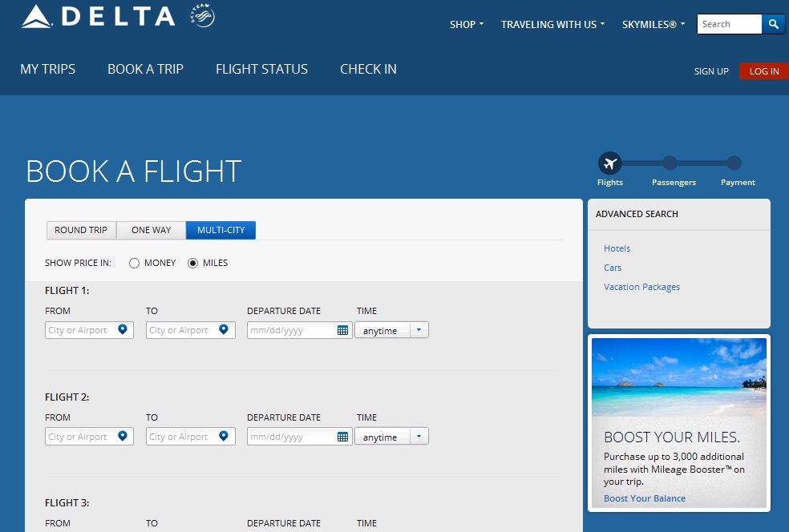789x532 pixels.
Task: Select MILES as the price display
Action: [x=192, y=263]
